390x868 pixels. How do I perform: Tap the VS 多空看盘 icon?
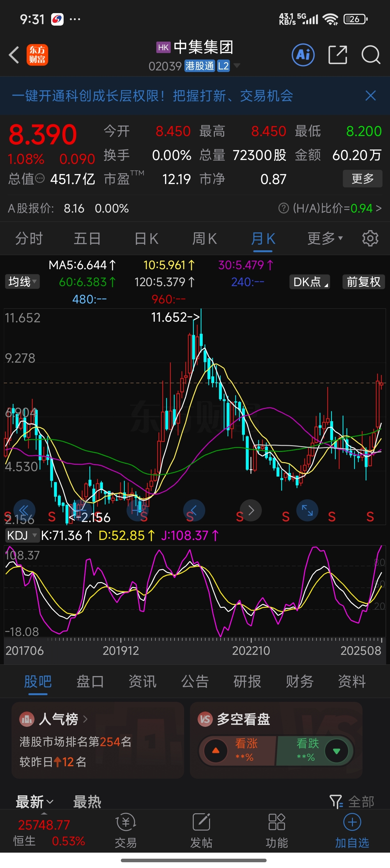[x=205, y=719]
